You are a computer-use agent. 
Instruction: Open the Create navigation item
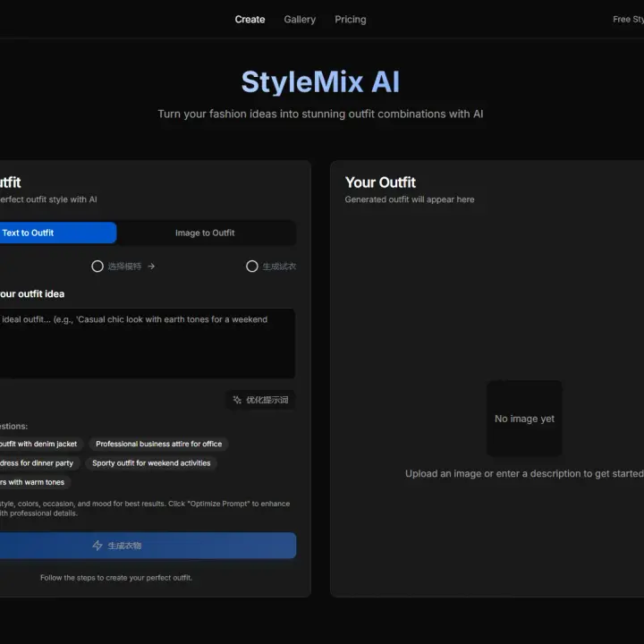250,20
